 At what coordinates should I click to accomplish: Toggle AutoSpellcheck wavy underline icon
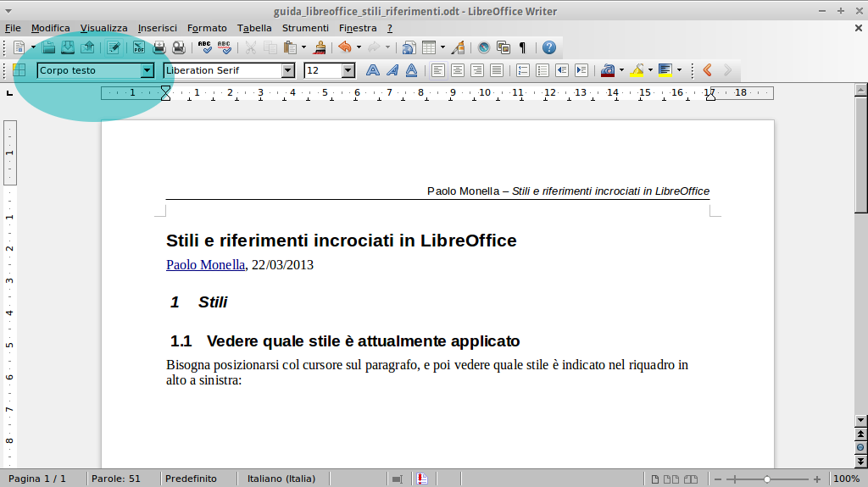[x=224, y=47]
